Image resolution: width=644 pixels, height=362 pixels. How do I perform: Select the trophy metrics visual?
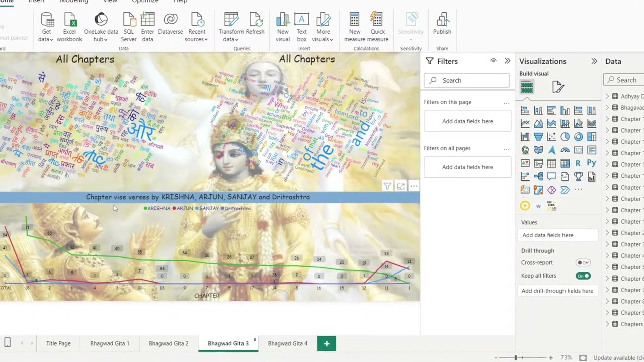pos(578,176)
